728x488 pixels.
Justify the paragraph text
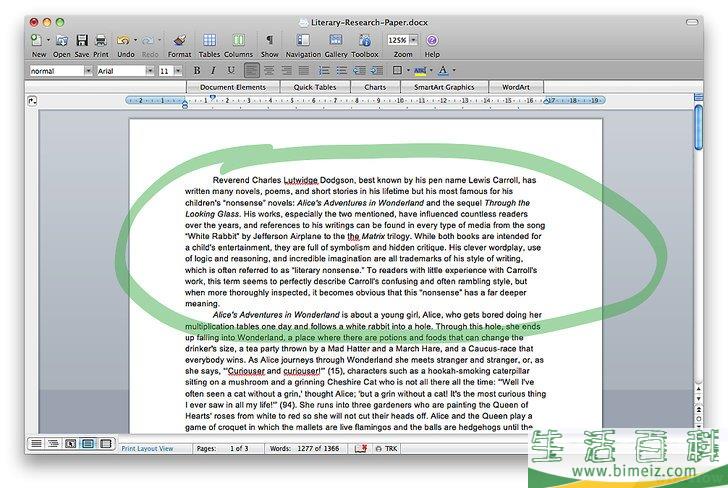coord(304,71)
